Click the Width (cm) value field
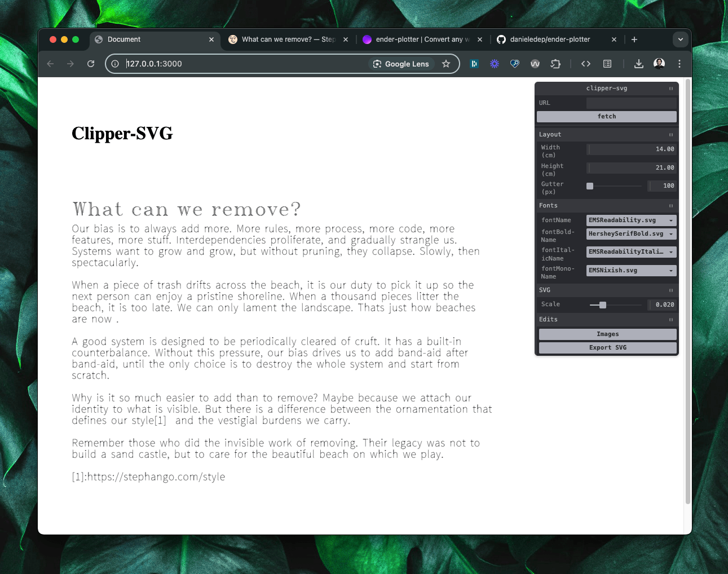Viewport: 728px width, 574px height. click(632, 149)
